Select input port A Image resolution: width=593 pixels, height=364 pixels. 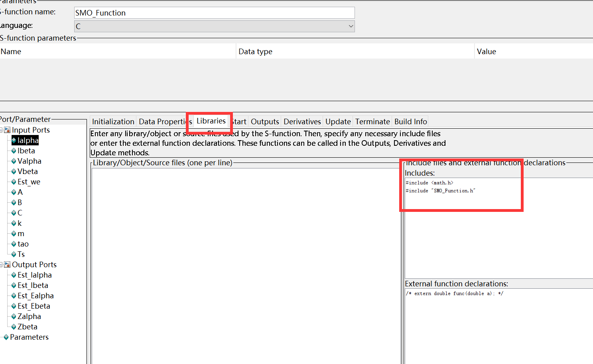[x=20, y=192]
